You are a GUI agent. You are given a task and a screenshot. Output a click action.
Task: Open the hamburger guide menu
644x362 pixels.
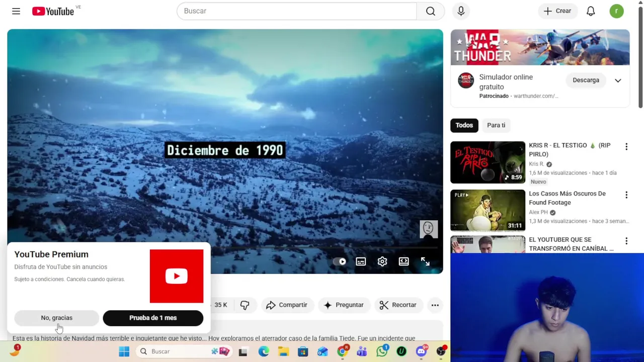(16, 11)
